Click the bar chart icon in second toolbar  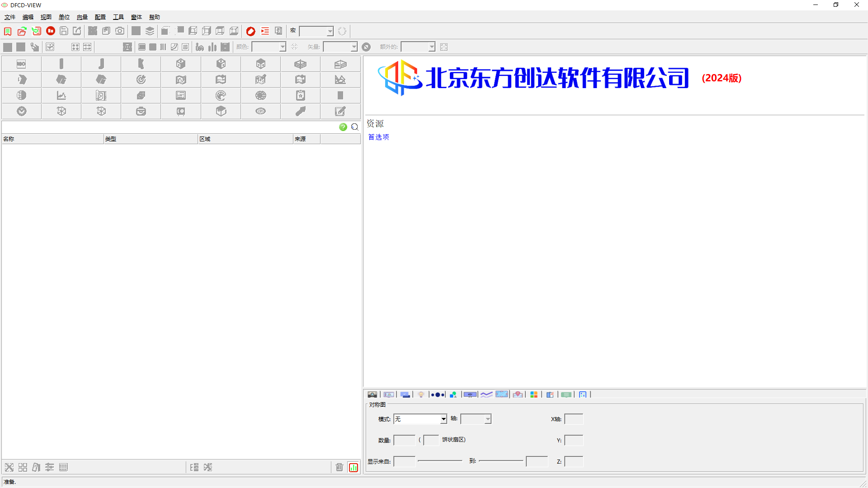212,47
